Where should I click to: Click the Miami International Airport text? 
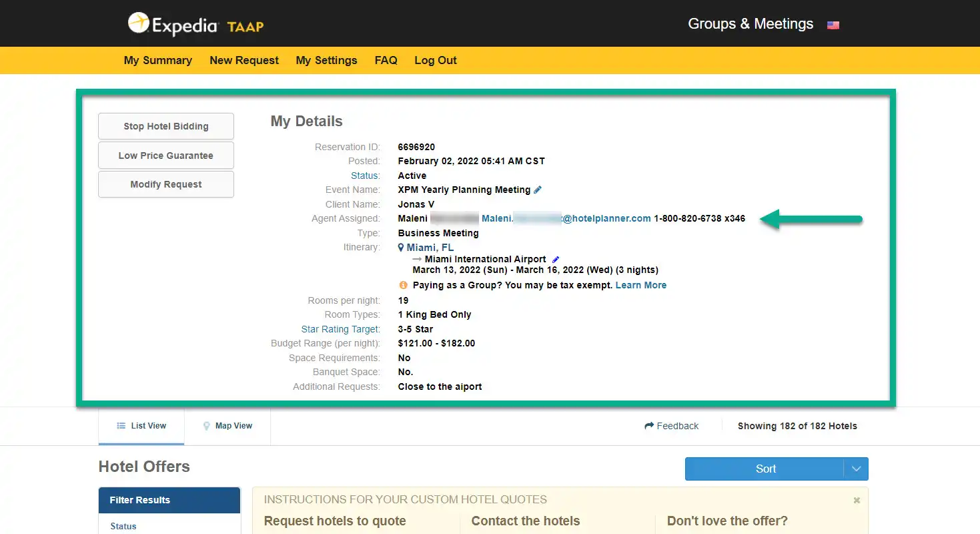pos(486,259)
